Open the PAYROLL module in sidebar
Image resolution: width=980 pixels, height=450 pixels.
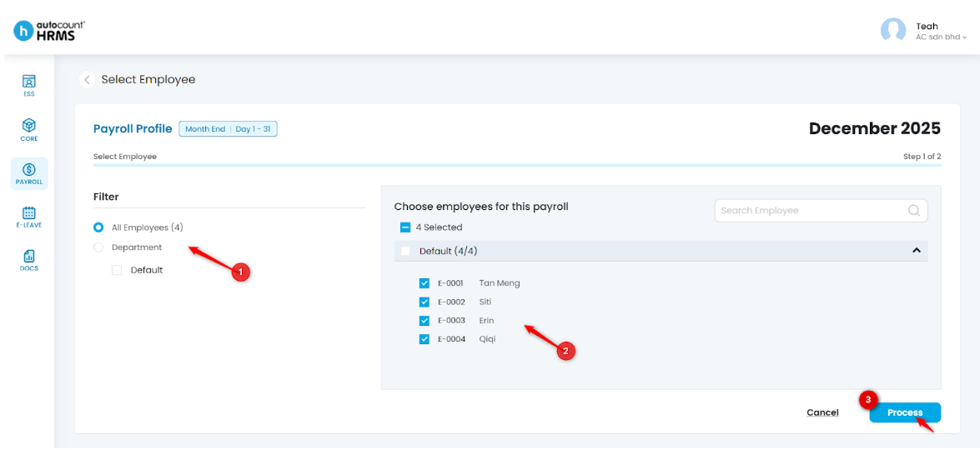coord(28,173)
